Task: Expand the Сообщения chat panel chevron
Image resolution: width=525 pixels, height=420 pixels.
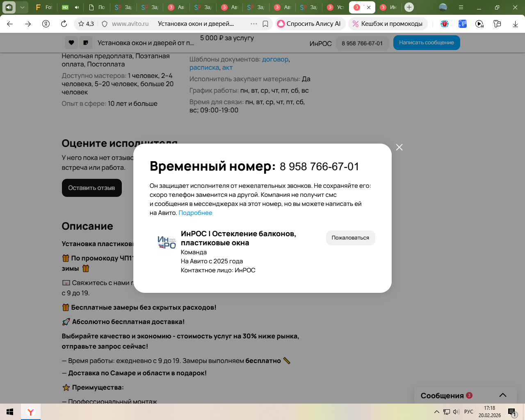Action: (503, 395)
